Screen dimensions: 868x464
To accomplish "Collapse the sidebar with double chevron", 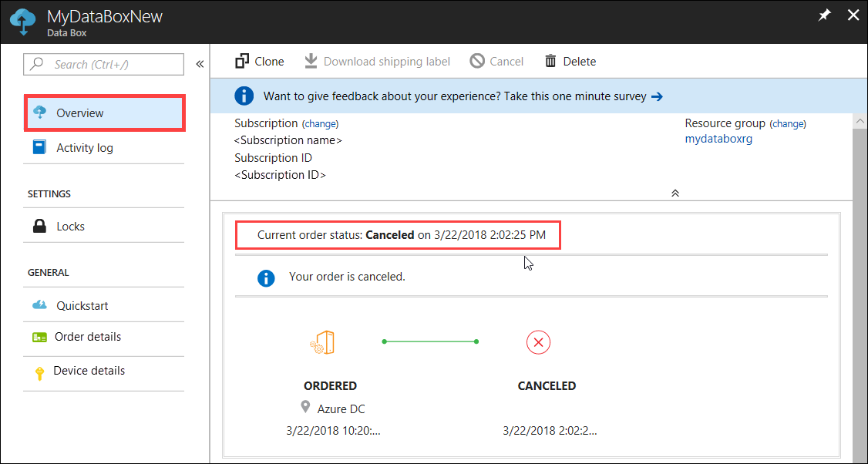I will [200, 64].
